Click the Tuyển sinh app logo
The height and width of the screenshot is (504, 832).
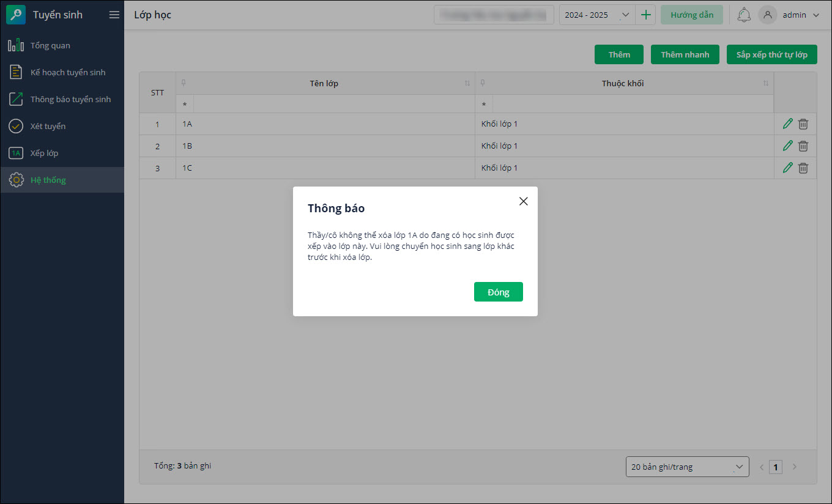16,15
